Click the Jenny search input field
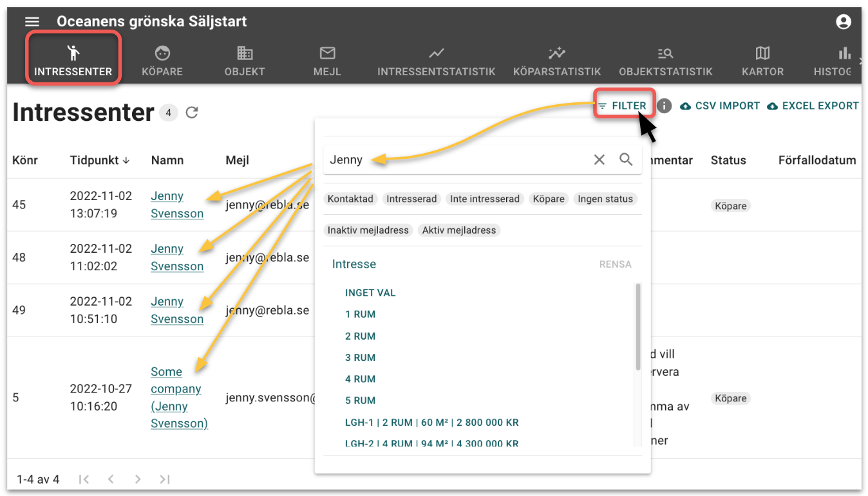868x496 pixels. point(451,160)
